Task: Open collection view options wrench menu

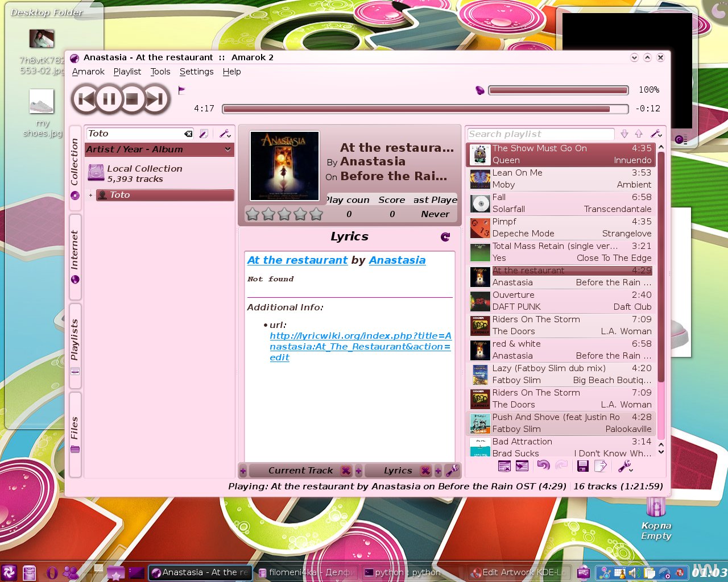Action: pos(225,134)
